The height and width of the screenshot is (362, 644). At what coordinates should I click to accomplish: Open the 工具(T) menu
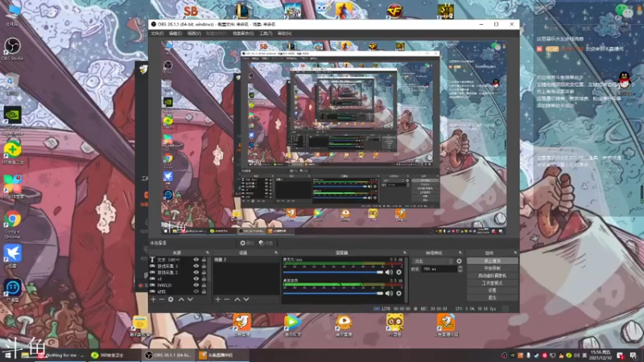[x=266, y=33]
